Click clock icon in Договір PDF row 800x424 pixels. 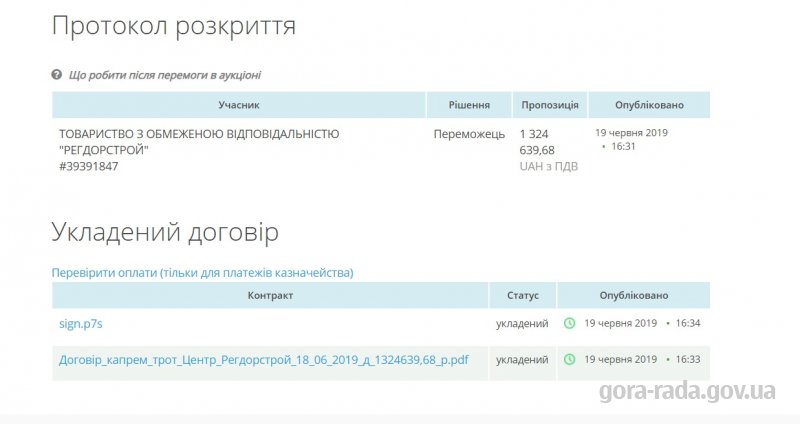pos(569,359)
